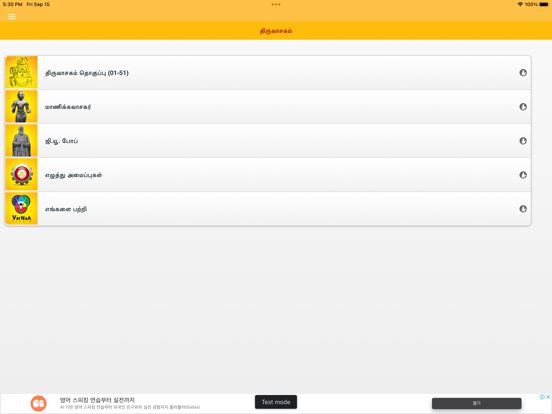Tap the ஜி.யூ. போப் statue thumbnail
Screen dimensions: 552x414
(21, 140)
